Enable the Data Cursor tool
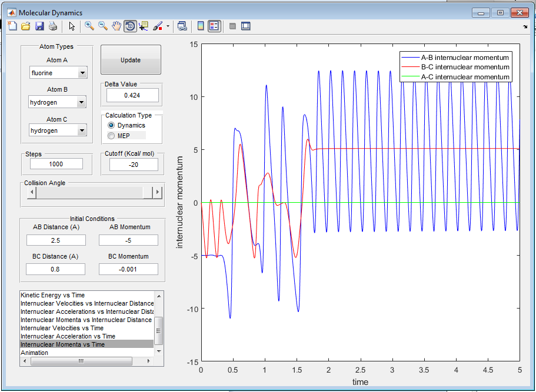This screenshot has height=392, width=536. pyautogui.click(x=144, y=26)
